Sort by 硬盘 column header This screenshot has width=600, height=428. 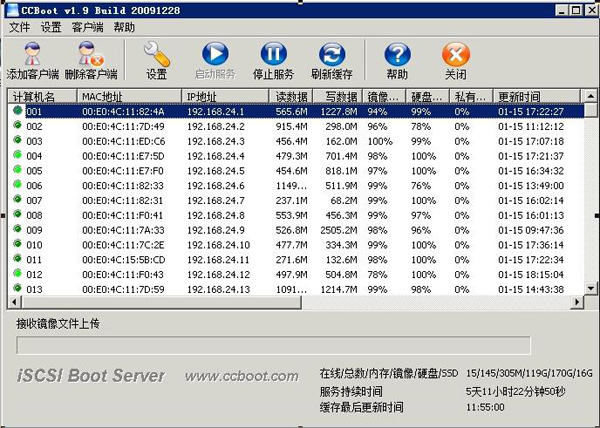pyautogui.click(x=428, y=97)
